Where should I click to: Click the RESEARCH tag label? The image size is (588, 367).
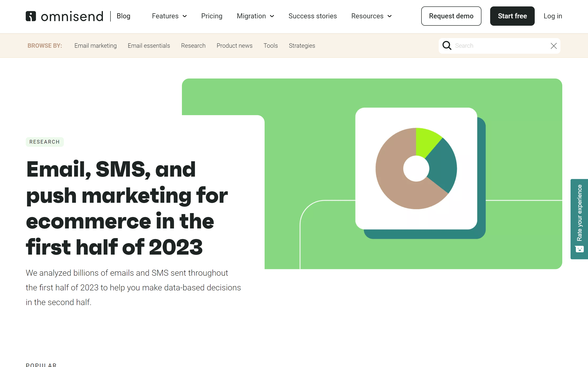[x=45, y=142]
